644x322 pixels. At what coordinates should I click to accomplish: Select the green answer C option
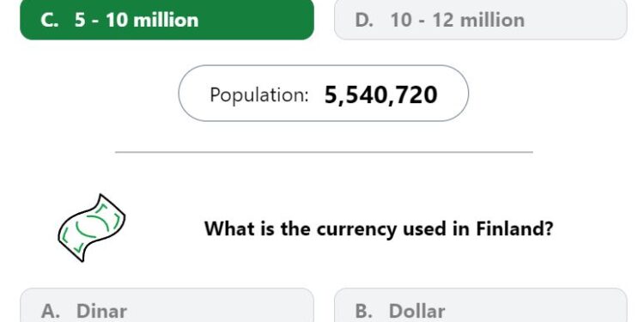point(167,20)
